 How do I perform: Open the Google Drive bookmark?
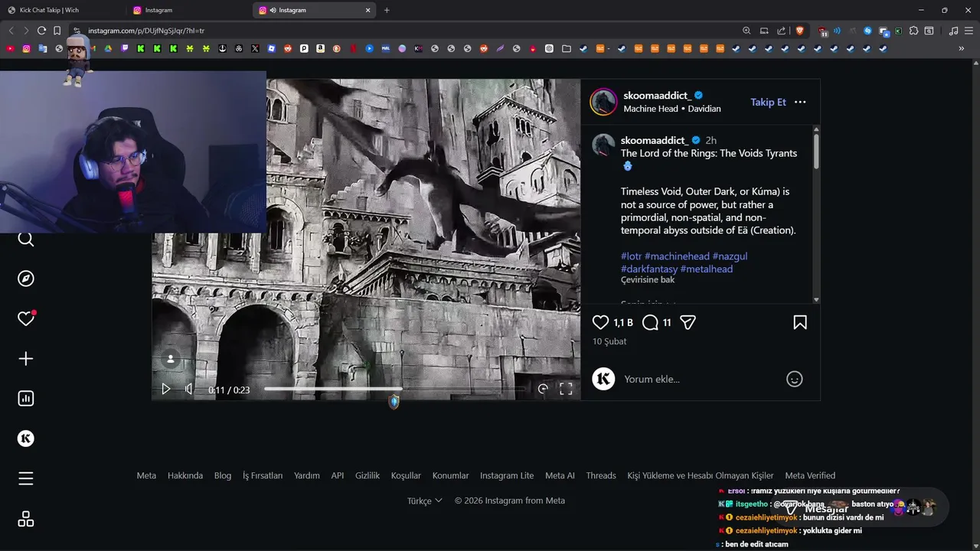pos(108,48)
